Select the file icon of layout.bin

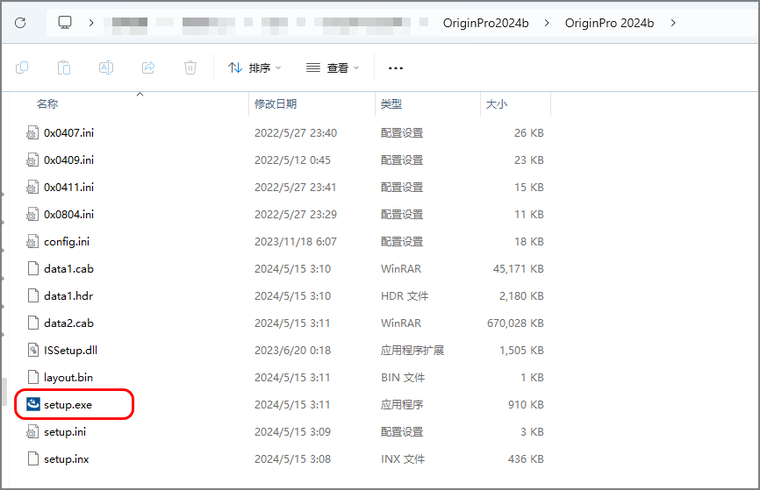[33, 377]
